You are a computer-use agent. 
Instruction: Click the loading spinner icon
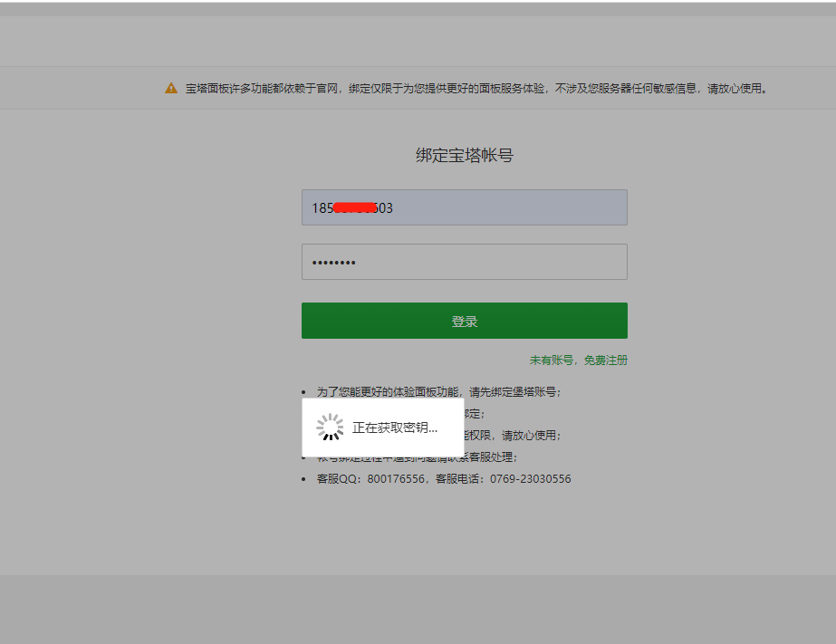[x=330, y=427]
